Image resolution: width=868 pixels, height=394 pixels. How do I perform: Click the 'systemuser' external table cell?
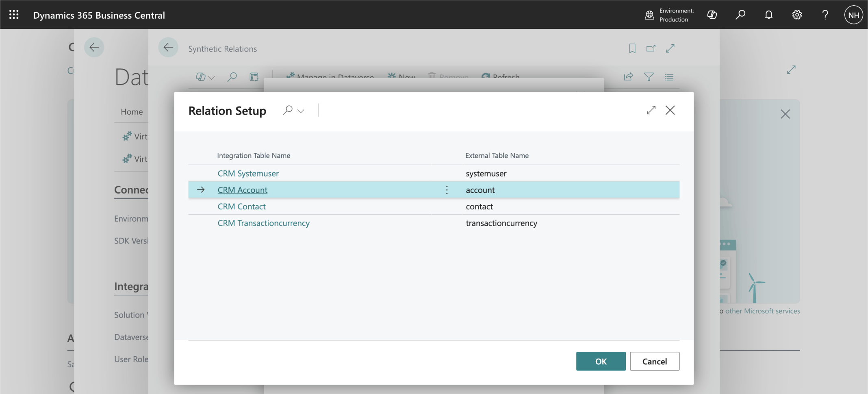486,174
